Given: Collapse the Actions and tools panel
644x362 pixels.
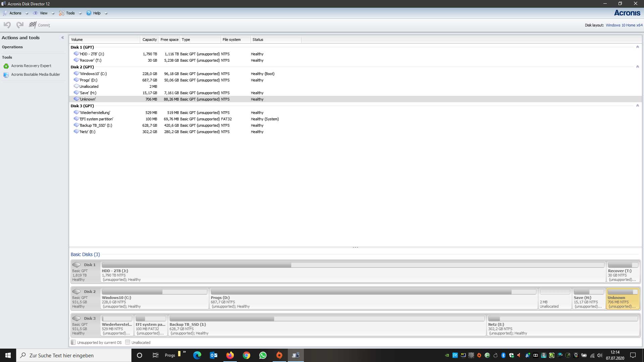Looking at the screenshot, I should (x=62, y=38).
